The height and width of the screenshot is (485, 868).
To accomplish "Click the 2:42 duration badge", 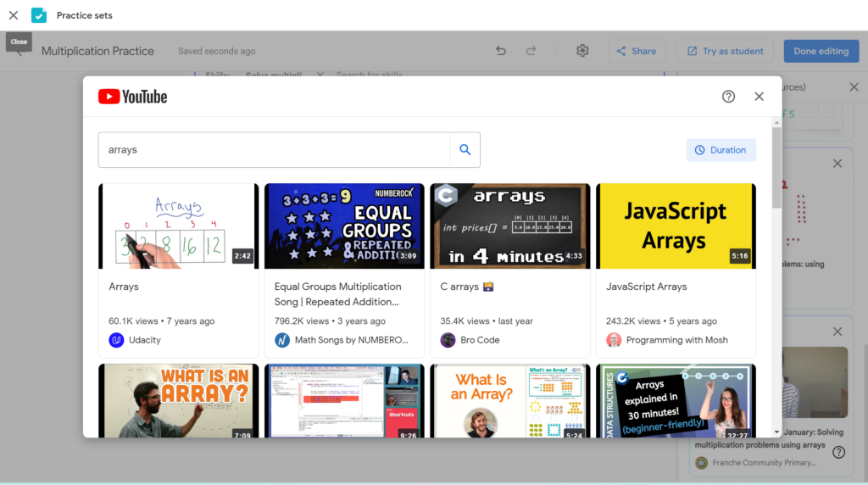I will (x=242, y=256).
